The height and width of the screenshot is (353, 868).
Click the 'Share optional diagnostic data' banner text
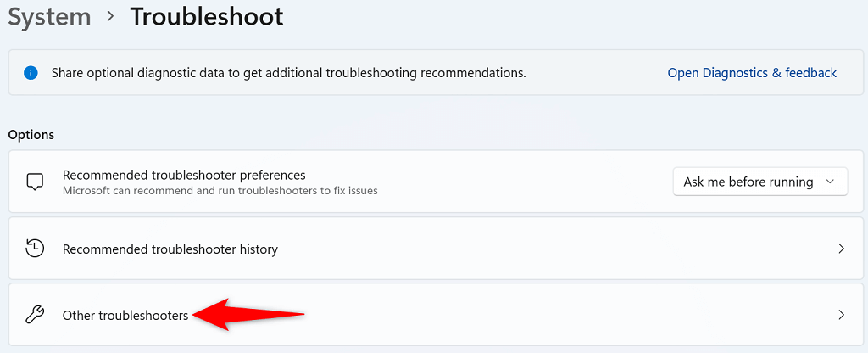(x=288, y=73)
